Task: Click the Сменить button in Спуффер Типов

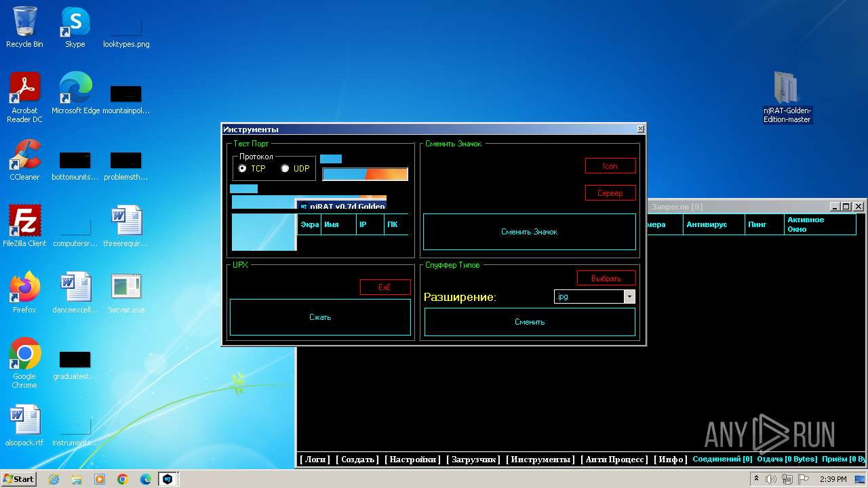Action: coord(530,322)
